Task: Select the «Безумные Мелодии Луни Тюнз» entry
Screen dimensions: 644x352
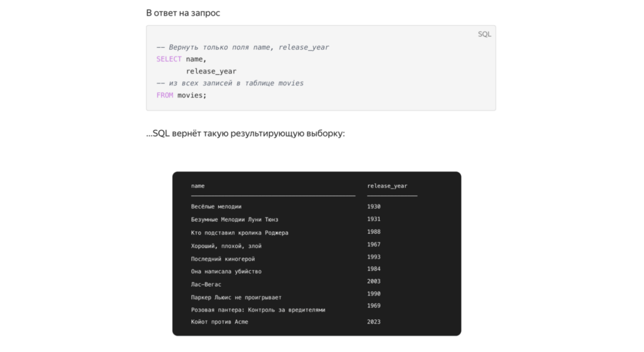Action: pyautogui.click(x=235, y=219)
